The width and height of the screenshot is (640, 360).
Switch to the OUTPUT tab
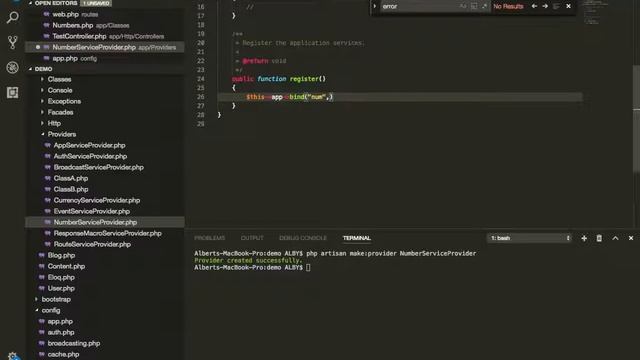pyautogui.click(x=252, y=238)
